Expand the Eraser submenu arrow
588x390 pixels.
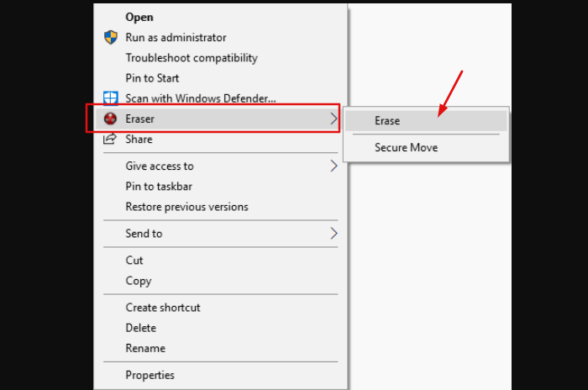[333, 119]
